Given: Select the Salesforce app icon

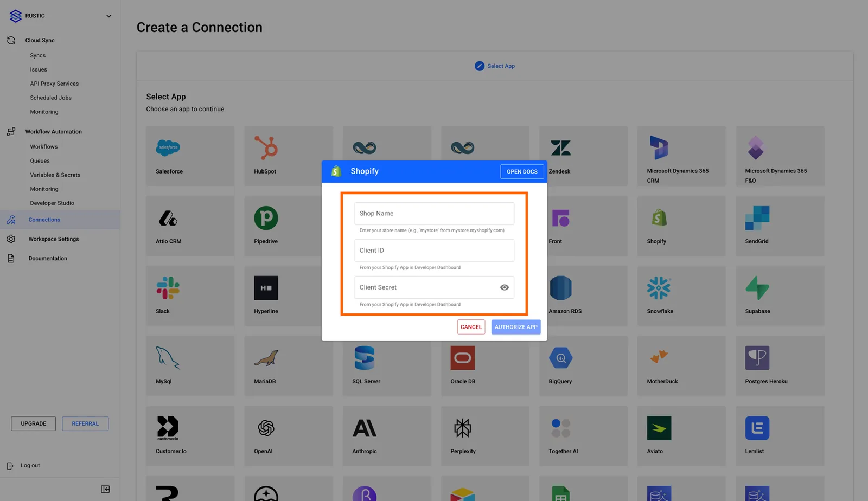Looking at the screenshot, I should coord(168,147).
